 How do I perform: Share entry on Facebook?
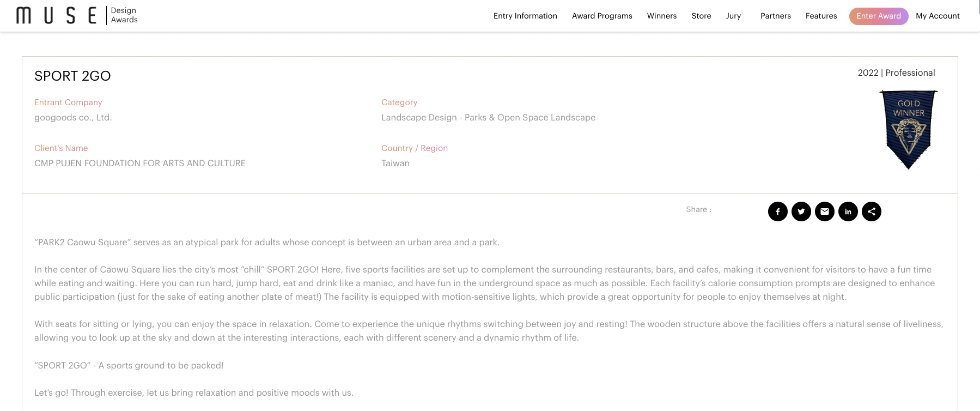pyautogui.click(x=777, y=211)
